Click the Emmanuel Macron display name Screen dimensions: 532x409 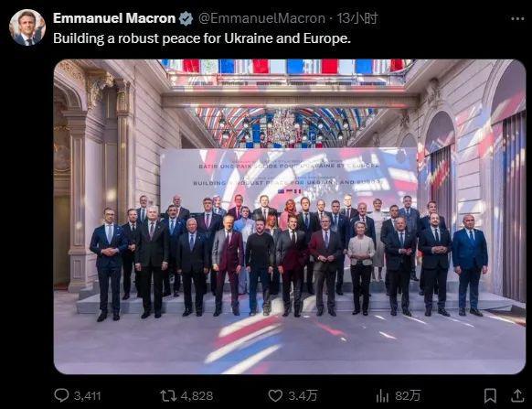tap(114, 18)
